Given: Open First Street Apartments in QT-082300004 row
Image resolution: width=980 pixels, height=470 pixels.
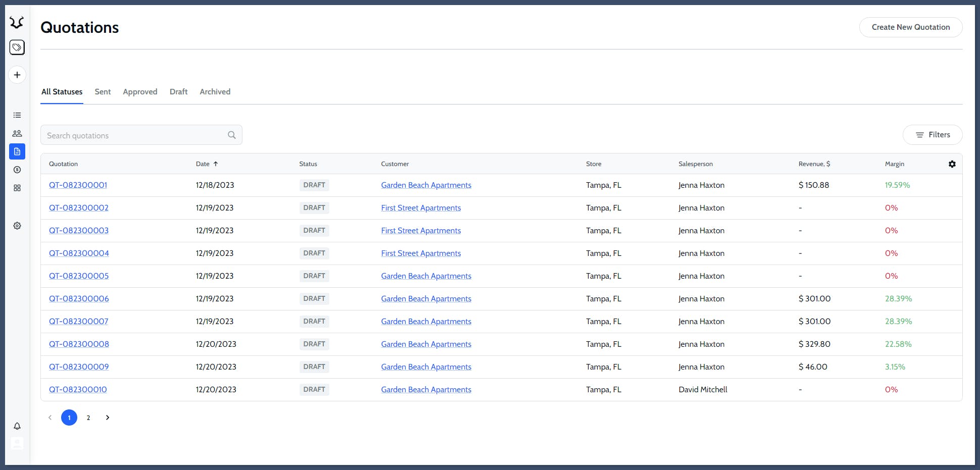Looking at the screenshot, I should click(x=421, y=253).
